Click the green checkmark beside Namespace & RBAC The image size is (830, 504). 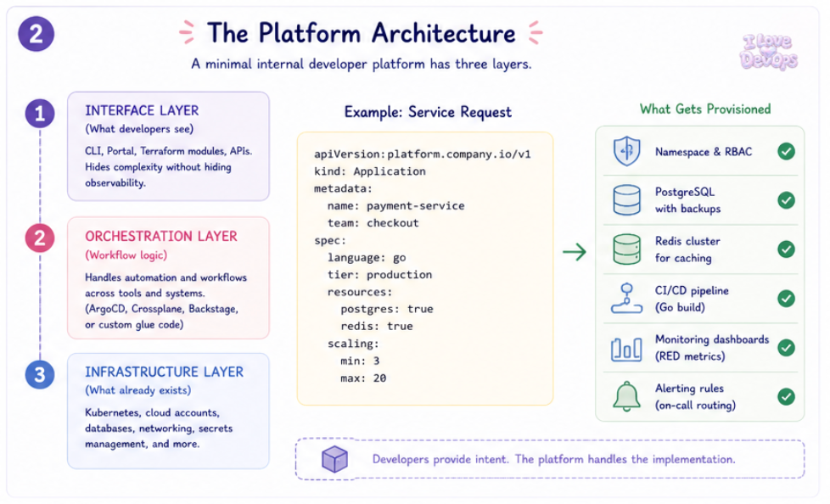pos(786,151)
